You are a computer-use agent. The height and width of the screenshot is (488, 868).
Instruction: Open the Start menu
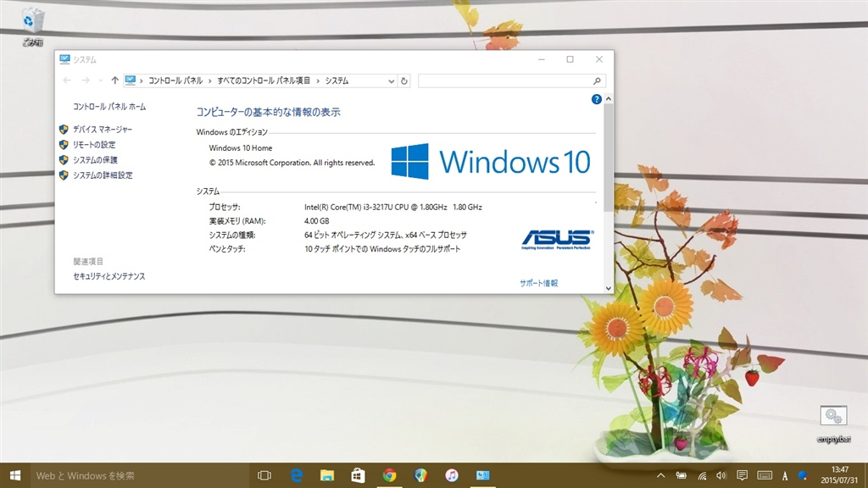(x=15, y=475)
